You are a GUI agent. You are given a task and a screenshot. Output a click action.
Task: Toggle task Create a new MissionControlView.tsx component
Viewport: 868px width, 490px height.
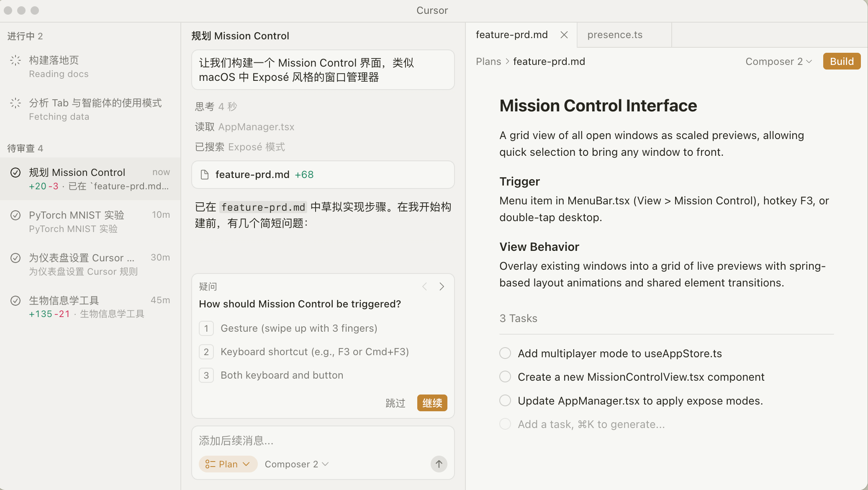click(505, 377)
